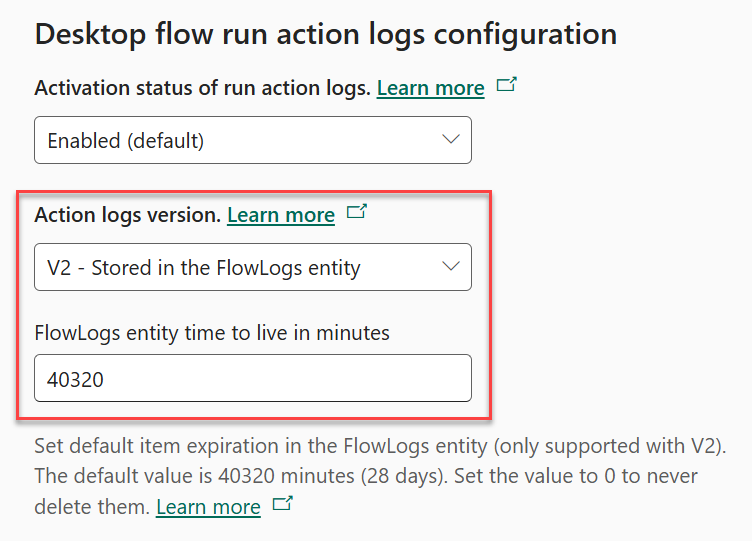Click the 40320 value inside the text box

(x=74, y=379)
